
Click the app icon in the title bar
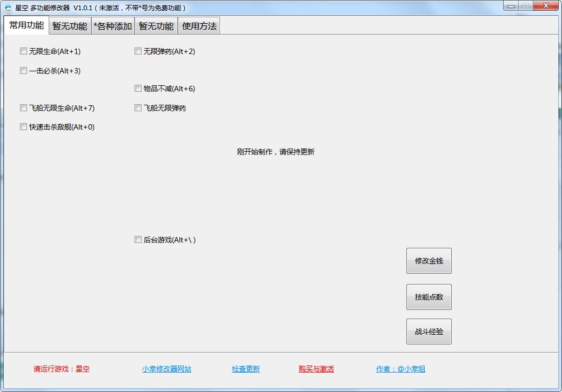point(8,8)
